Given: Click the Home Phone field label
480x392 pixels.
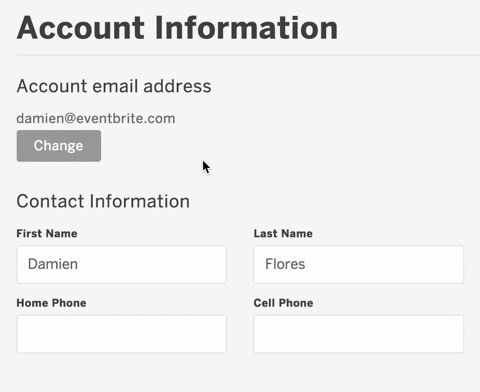Looking at the screenshot, I should (51, 303).
